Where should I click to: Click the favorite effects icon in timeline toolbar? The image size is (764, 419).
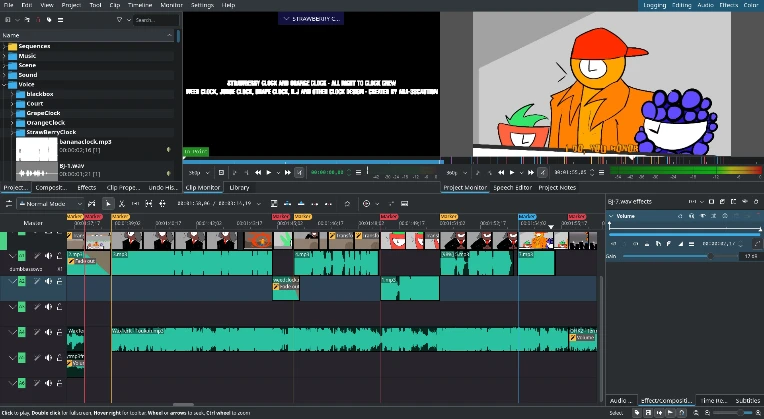347,204
